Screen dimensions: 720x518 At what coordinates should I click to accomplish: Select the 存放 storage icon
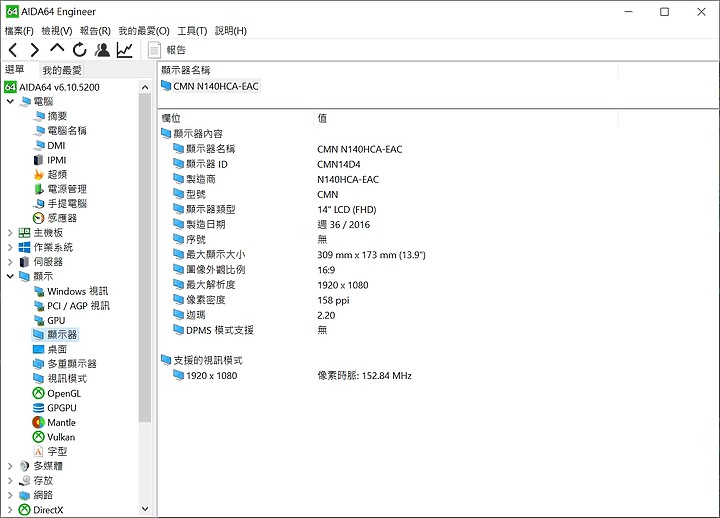point(24,481)
